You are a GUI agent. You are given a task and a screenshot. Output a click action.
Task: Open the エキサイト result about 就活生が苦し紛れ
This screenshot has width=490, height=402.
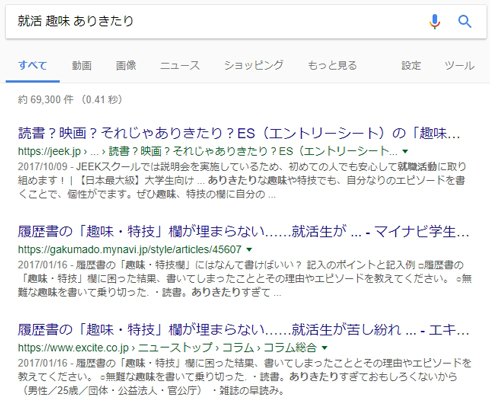(x=243, y=330)
